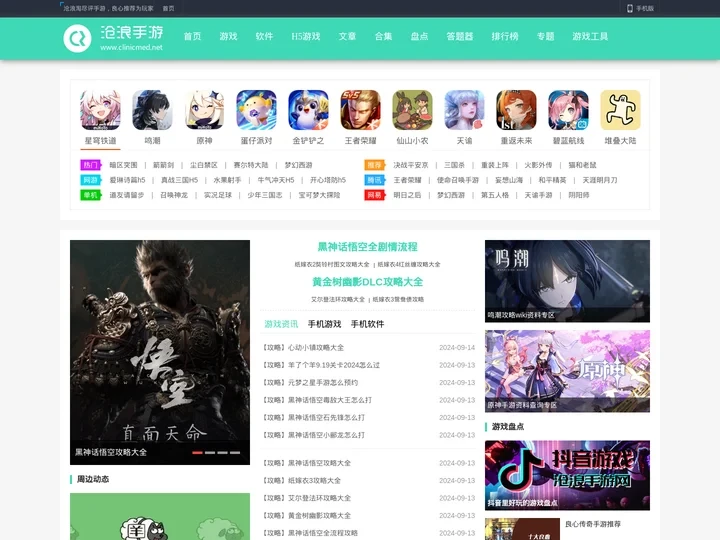Open the 专题 navigation item
Image resolution: width=720 pixels, height=540 pixels.
[x=545, y=36]
